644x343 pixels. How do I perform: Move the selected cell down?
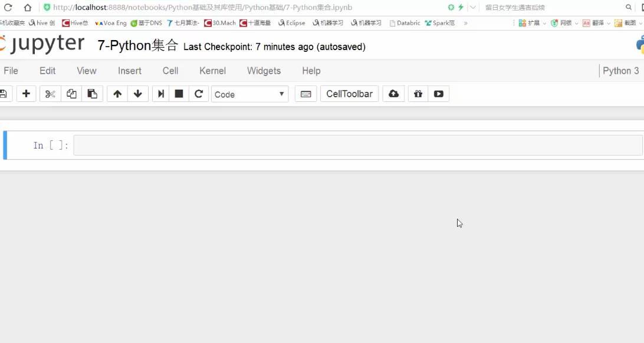pos(138,94)
